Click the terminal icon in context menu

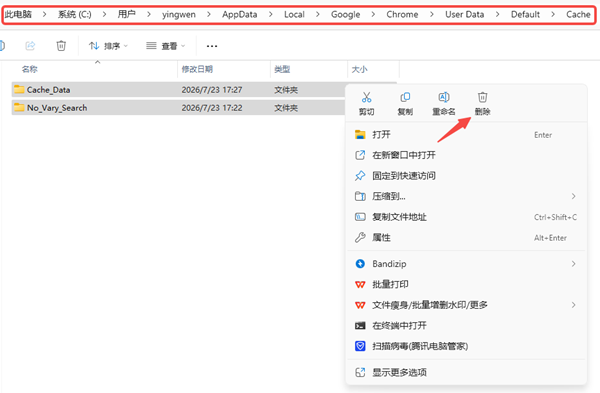pos(360,326)
